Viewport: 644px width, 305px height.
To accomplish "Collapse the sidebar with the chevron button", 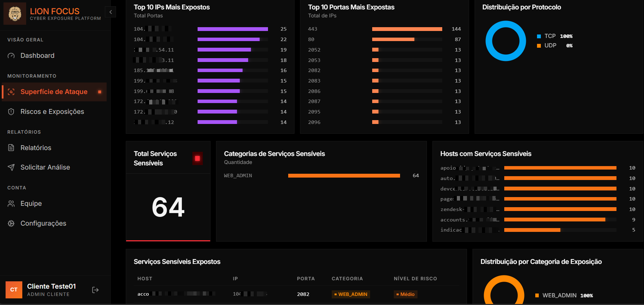I will pyautogui.click(x=110, y=12).
